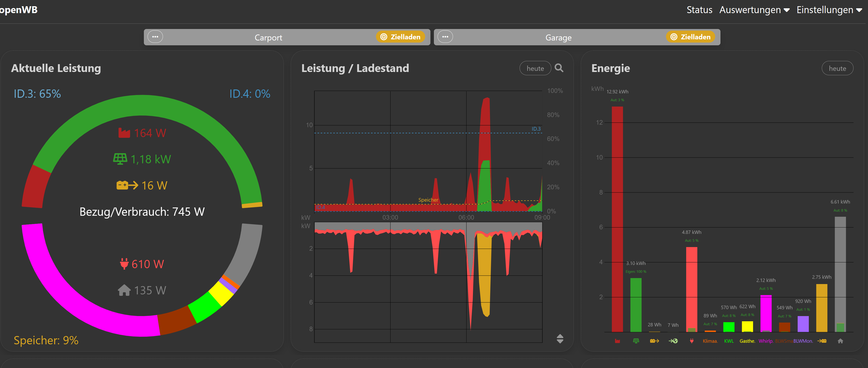The image size is (868, 368).
Task: Toggle Carport Zielladen charge mode
Action: pyautogui.click(x=400, y=37)
